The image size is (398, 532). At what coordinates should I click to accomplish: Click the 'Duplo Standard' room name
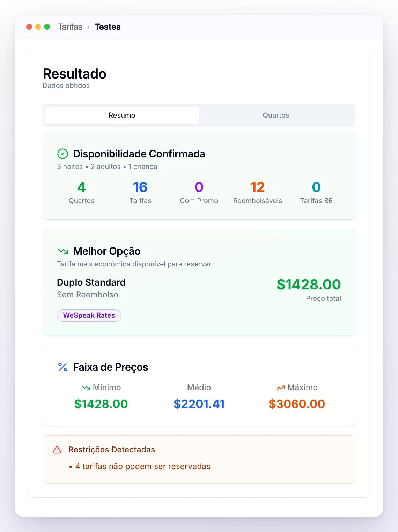point(91,282)
